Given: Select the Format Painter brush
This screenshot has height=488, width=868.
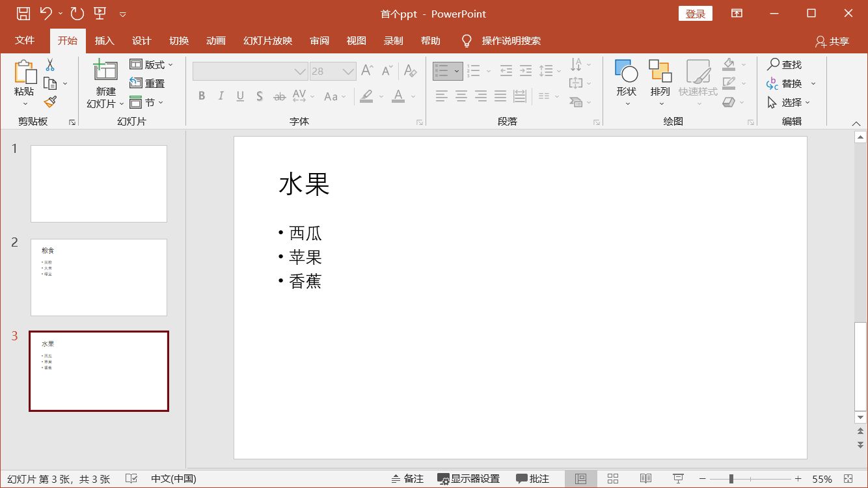Looking at the screenshot, I should (x=50, y=102).
